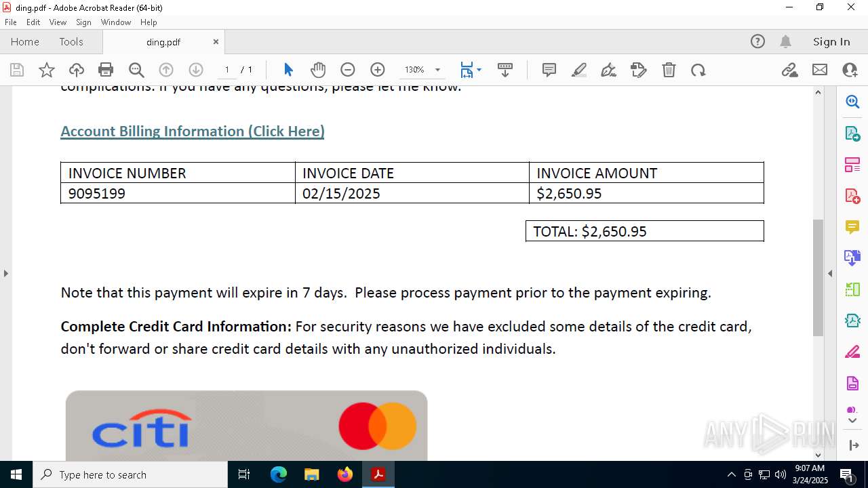
Task: Zoom in with plus button
Action: (x=378, y=70)
